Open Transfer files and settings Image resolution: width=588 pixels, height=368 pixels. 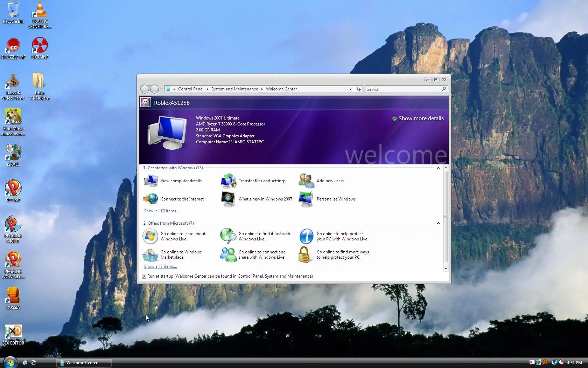(x=253, y=181)
